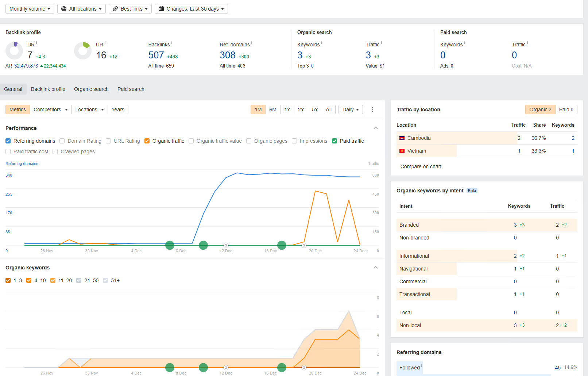Switch to the Backlink profile tab
588x376 pixels.
click(48, 89)
